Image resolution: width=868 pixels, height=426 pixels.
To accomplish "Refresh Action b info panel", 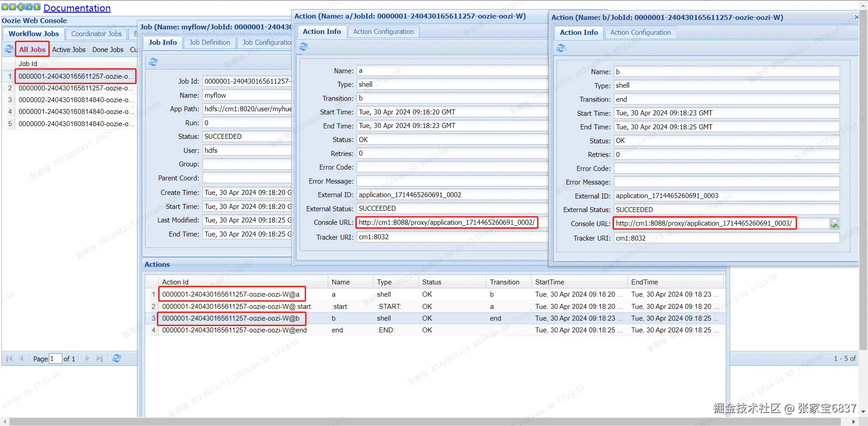I will click(x=561, y=48).
